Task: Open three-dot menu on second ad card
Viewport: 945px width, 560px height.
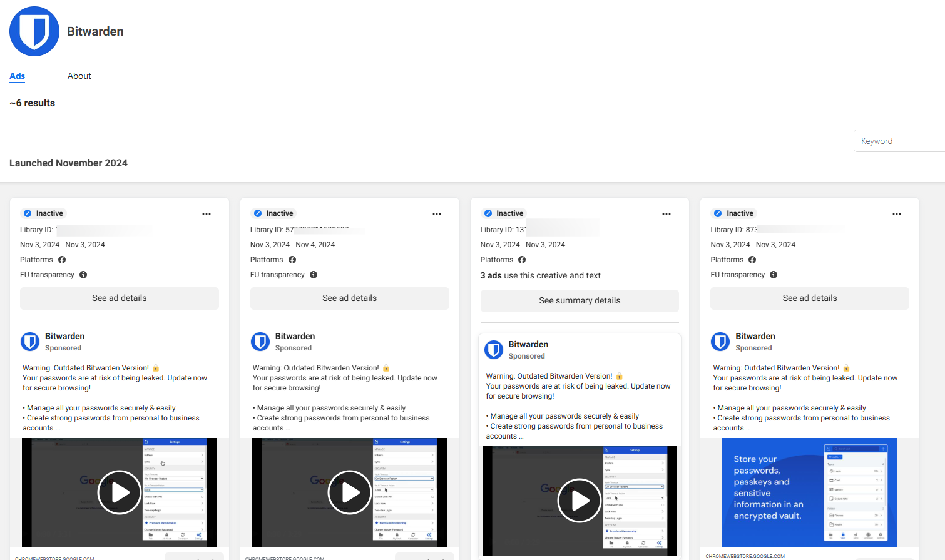Action: pos(437,214)
